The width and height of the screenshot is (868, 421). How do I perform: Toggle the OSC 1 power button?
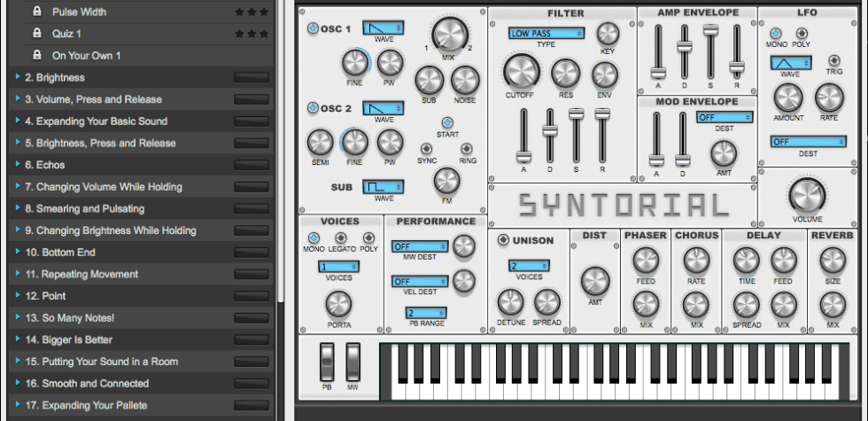[314, 28]
